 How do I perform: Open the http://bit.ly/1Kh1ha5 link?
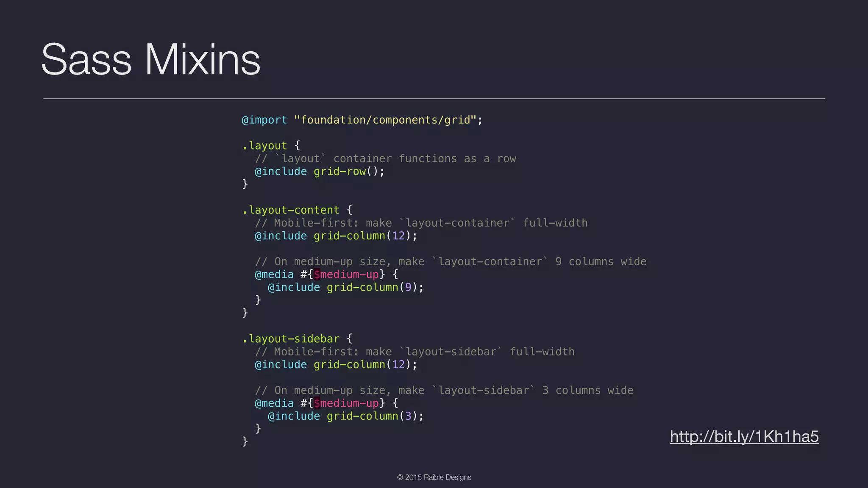click(x=744, y=436)
